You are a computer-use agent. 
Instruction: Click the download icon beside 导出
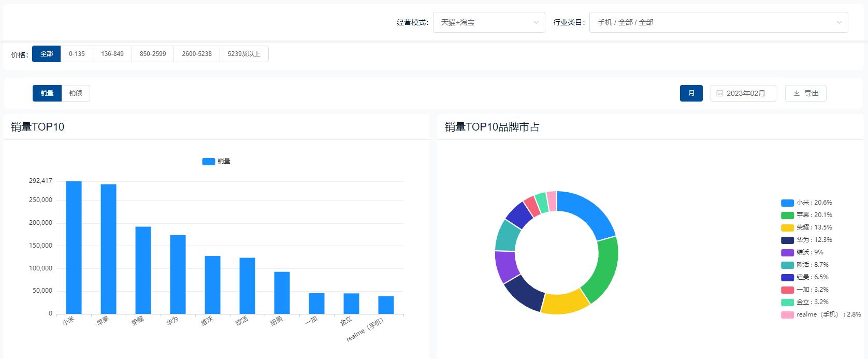coord(797,93)
